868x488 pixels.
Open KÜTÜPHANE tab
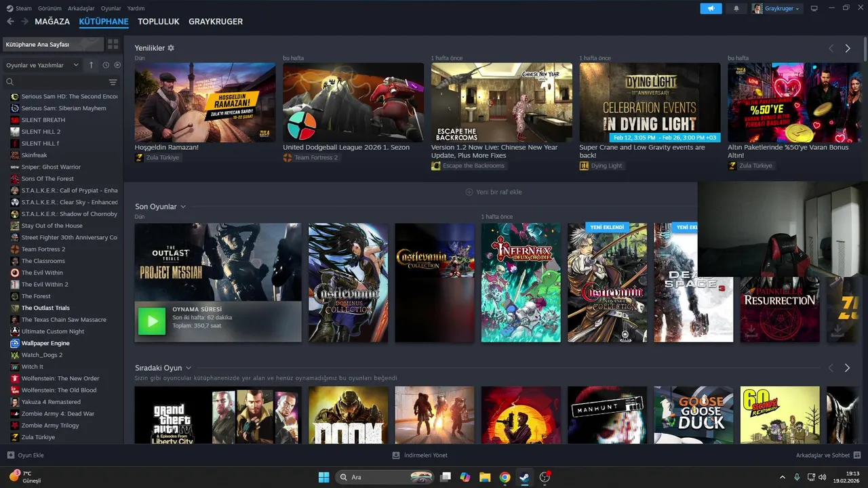[x=104, y=22]
